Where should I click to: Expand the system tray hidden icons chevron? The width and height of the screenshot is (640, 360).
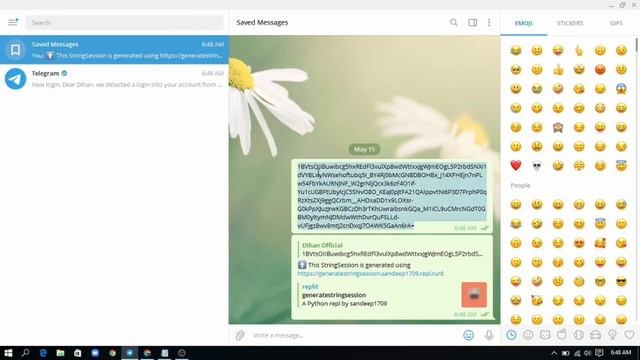click(x=554, y=353)
